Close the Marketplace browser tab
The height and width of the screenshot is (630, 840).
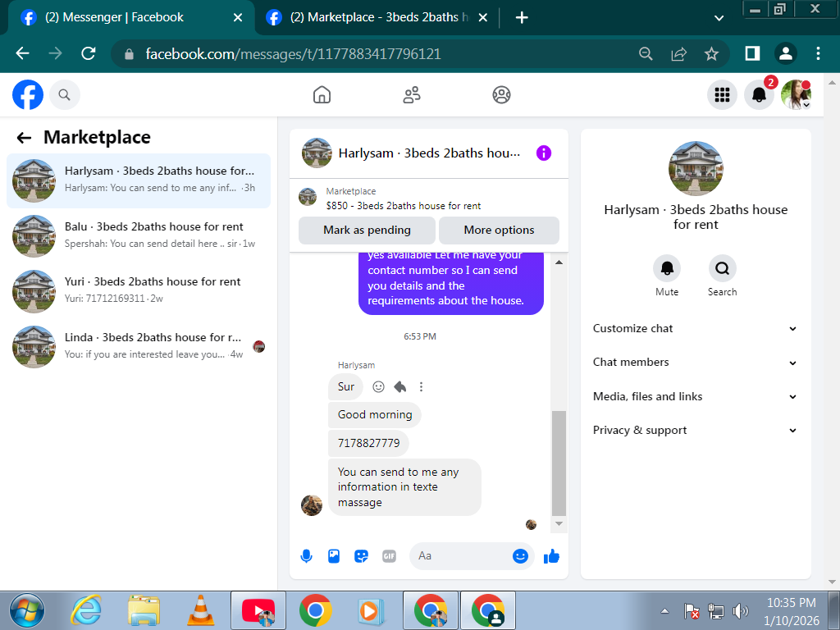(x=482, y=18)
